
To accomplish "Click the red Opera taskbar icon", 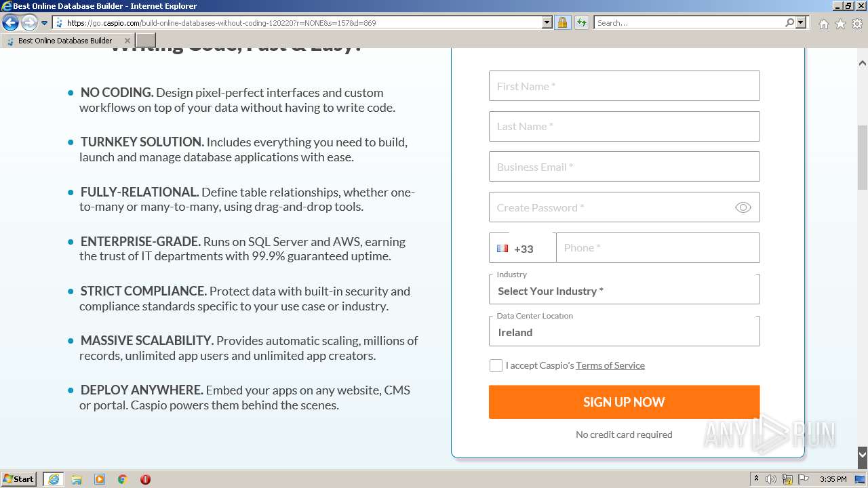I will [145, 479].
